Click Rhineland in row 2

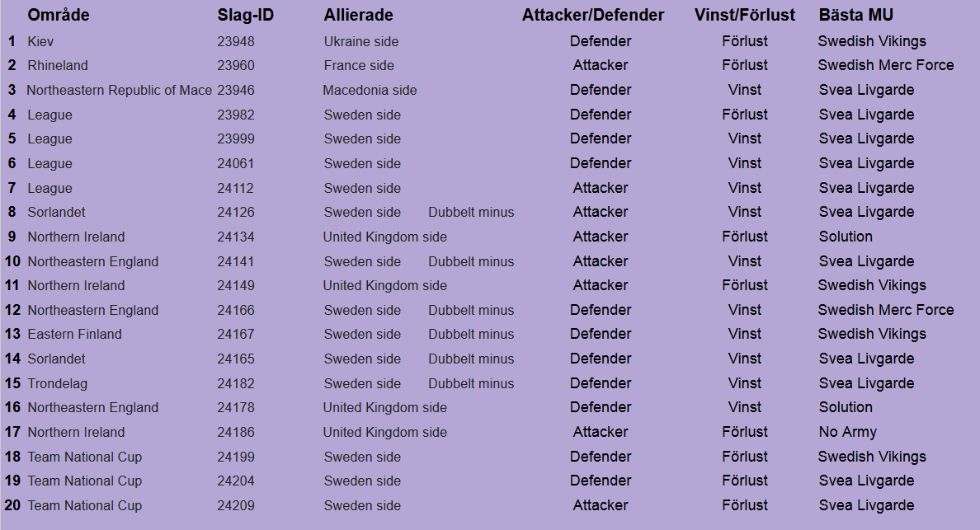57,66
